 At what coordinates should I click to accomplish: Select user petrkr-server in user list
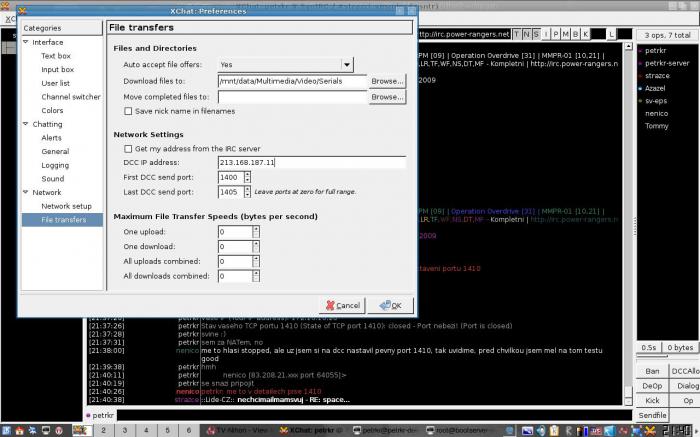coord(667,63)
